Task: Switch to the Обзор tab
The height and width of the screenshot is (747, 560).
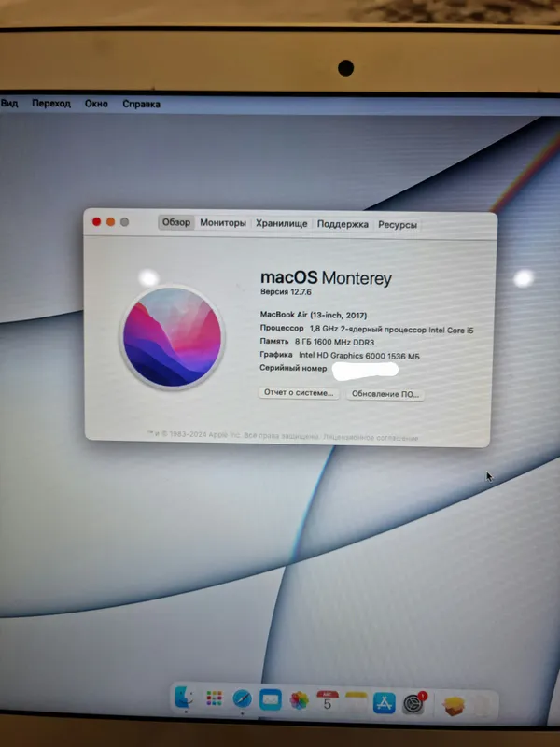Action: (x=176, y=222)
